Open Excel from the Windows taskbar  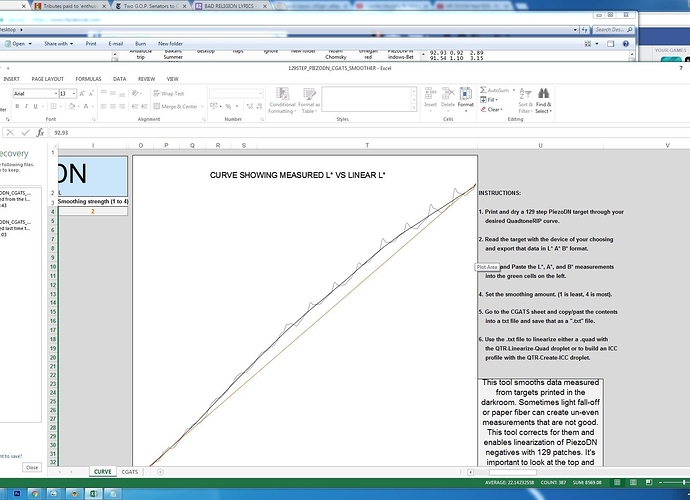tap(93, 494)
